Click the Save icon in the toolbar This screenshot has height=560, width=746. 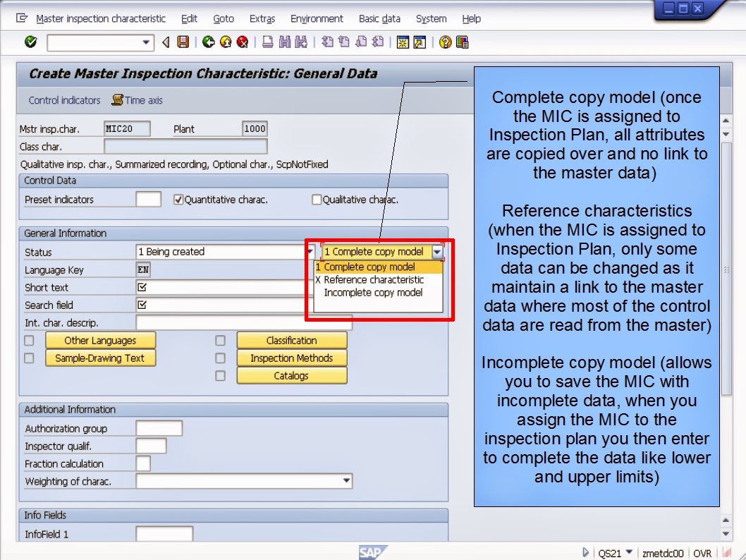[x=182, y=42]
